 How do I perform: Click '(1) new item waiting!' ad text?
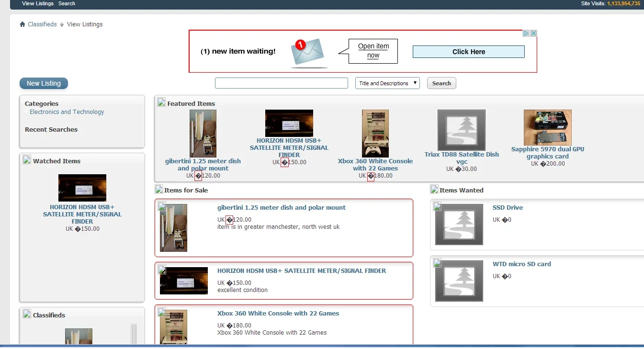(238, 52)
